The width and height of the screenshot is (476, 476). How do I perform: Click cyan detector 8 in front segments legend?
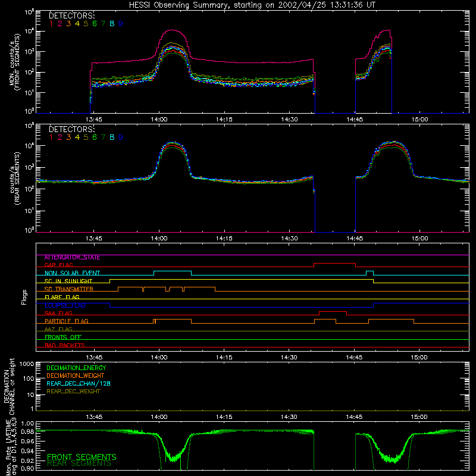click(x=112, y=24)
